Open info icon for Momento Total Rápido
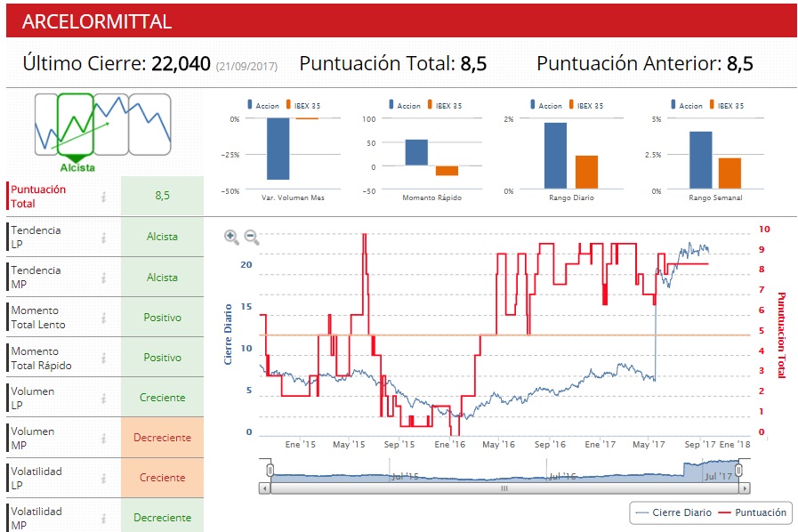This screenshot has height=532, width=798. pos(104,358)
